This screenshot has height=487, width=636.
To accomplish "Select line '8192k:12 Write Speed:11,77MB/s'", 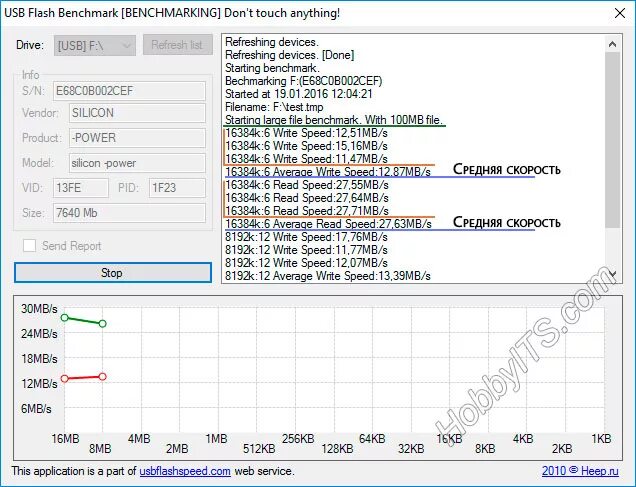I will (x=306, y=250).
